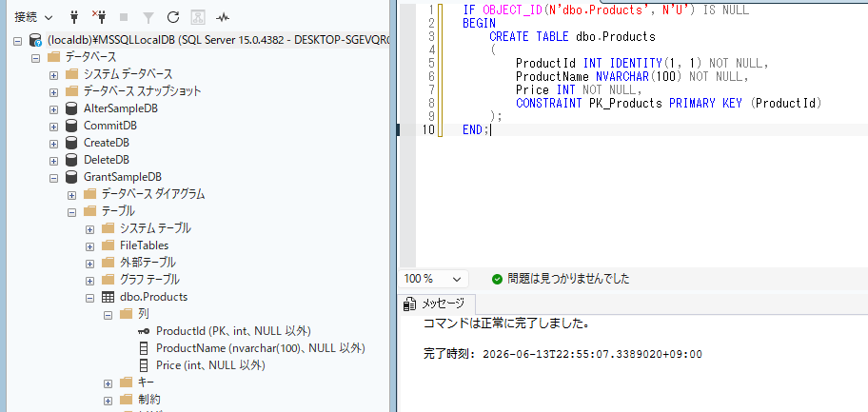This screenshot has height=412, width=868.
Task: Click the データベース folder icon
Action: [x=53, y=57]
